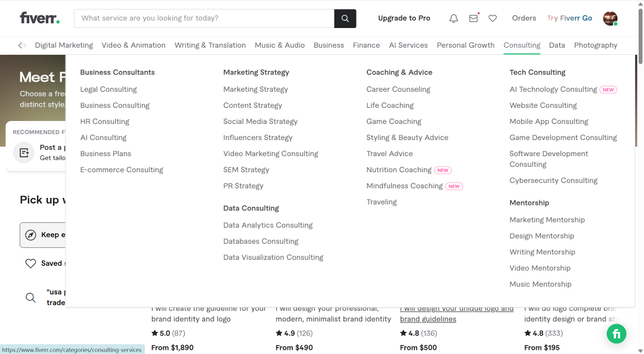Open the Data category
644x354 pixels.
coord(557,45)
